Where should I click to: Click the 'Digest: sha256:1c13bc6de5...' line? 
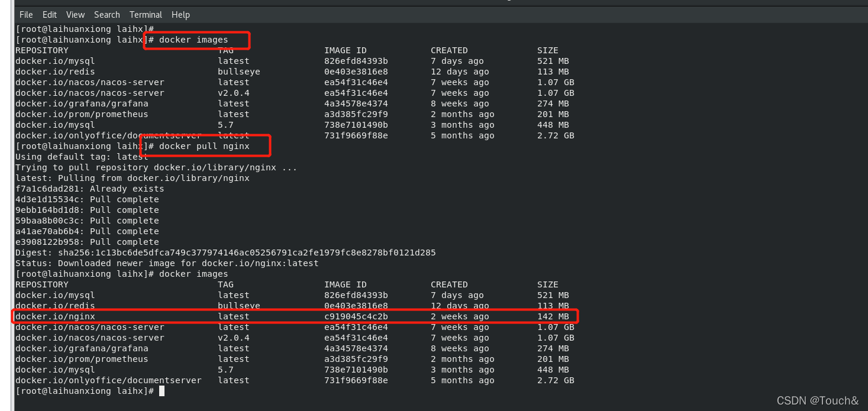coord(225,253)
